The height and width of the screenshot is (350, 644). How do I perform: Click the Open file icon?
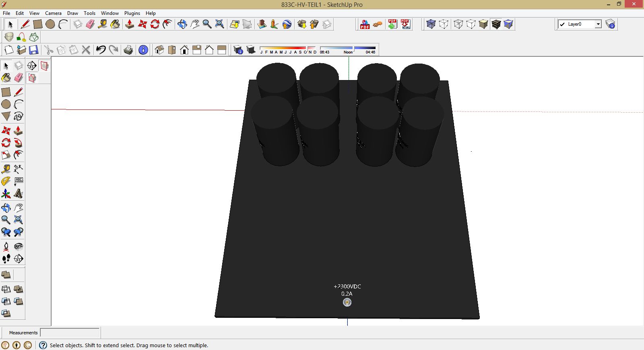(21, 50)
